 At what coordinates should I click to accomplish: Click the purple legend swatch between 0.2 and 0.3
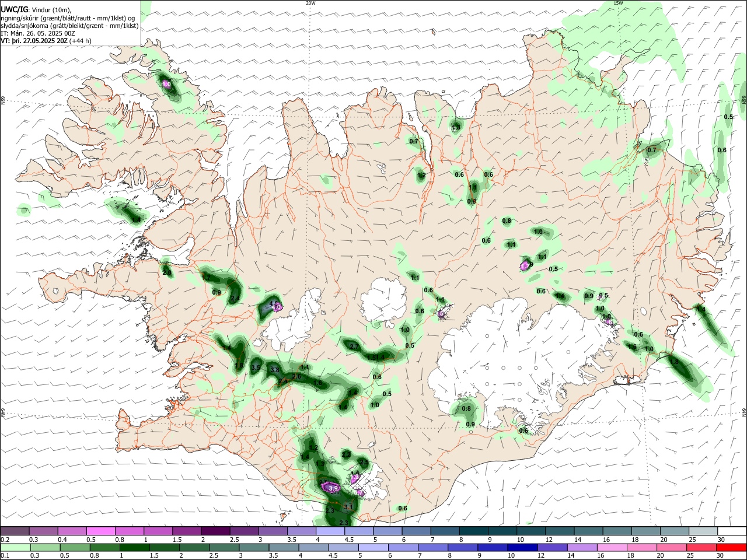pos(15,531)
